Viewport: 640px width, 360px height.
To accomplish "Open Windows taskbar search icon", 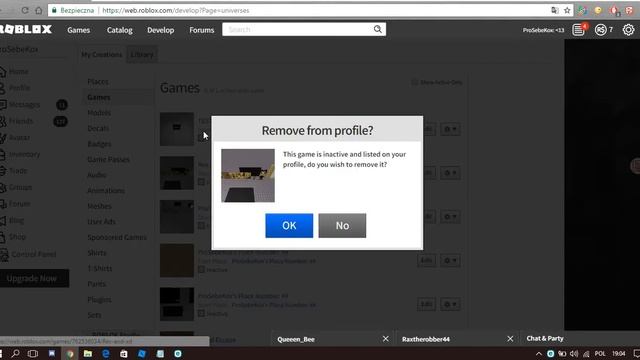I will point(16,353).
